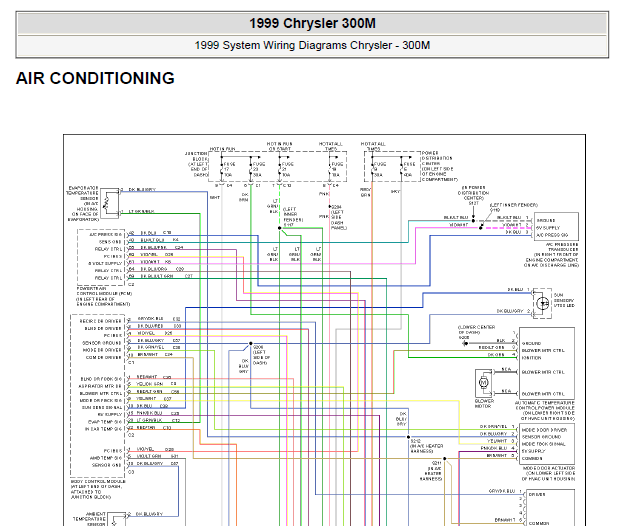Select the sun sensor LED symbol
The image size is (618, 526).
(543, 303)
